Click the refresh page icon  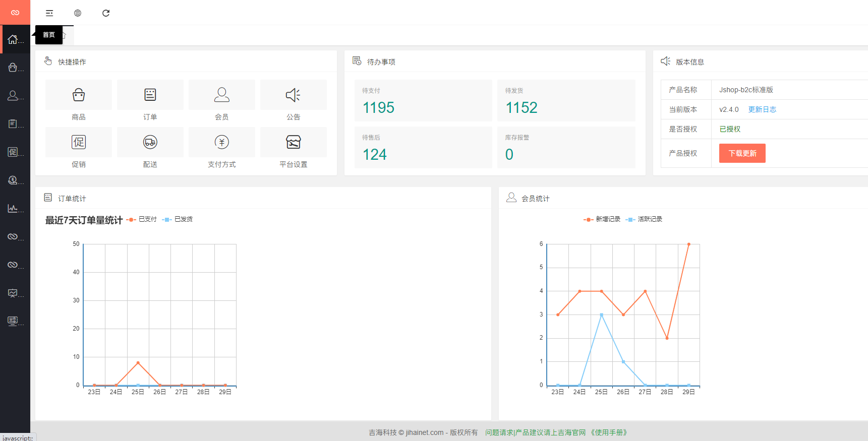coord(106,13)
